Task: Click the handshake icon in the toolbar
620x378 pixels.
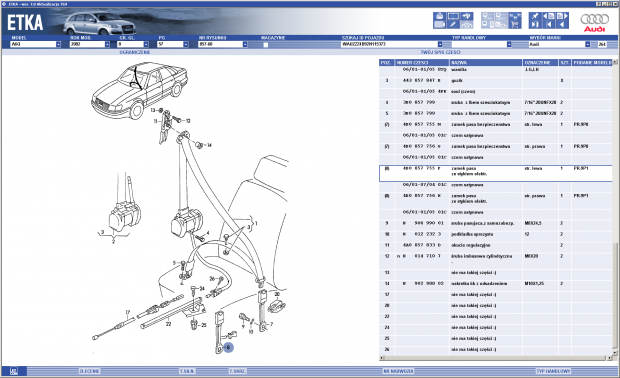Action: tap(467, 16)
